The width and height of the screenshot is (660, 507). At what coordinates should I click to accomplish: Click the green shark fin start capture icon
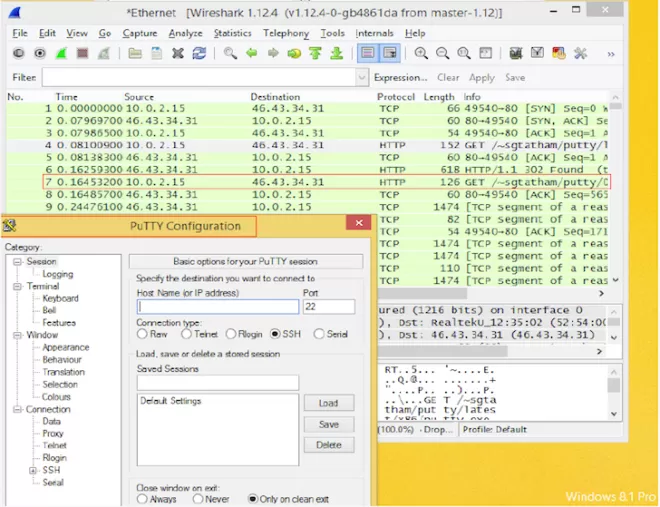pos(62,54)
